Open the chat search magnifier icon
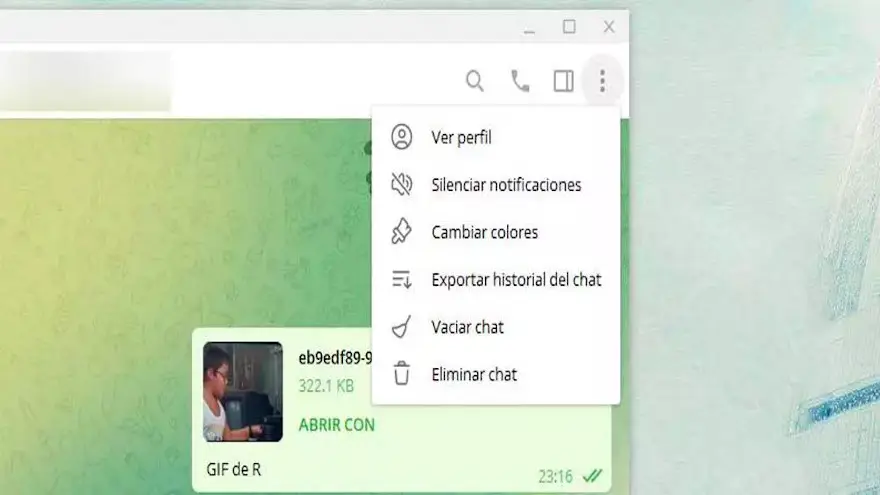This screenshot has height=495, width=880. pos(475,81)
